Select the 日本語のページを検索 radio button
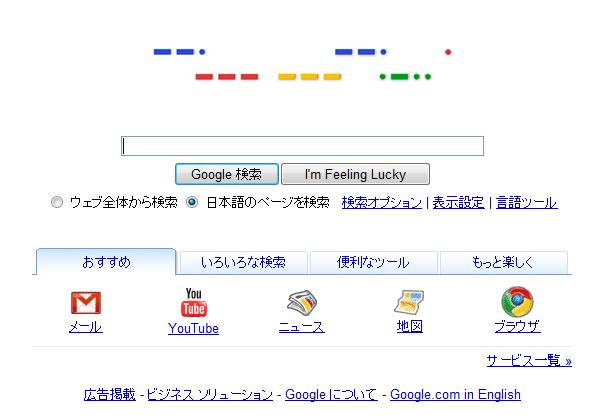The width and height of the screenshot is (605, 415). (193, 202)
